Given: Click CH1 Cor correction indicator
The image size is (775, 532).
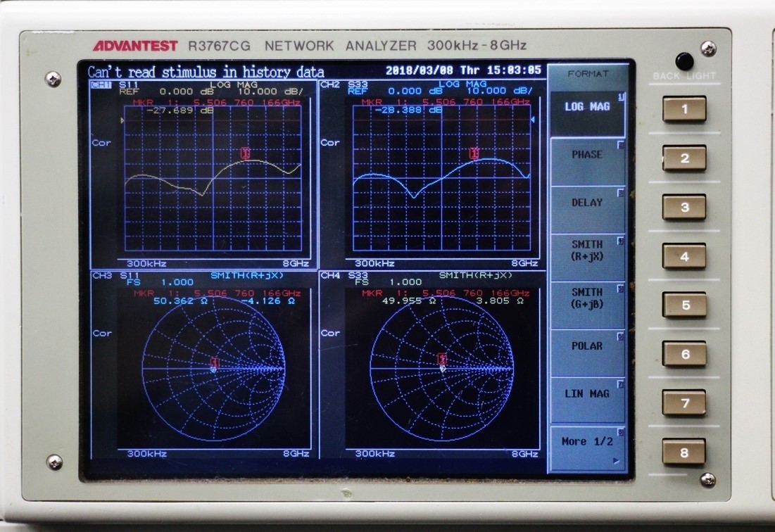Looking at the screenshot, I should click(x=101, y=143).
